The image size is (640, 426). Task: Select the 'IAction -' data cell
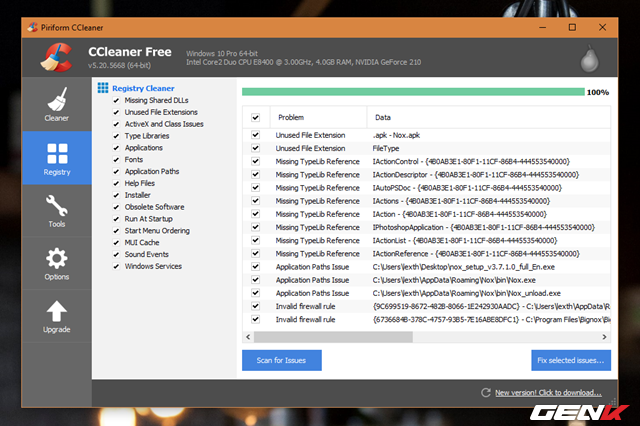[459, 214]
